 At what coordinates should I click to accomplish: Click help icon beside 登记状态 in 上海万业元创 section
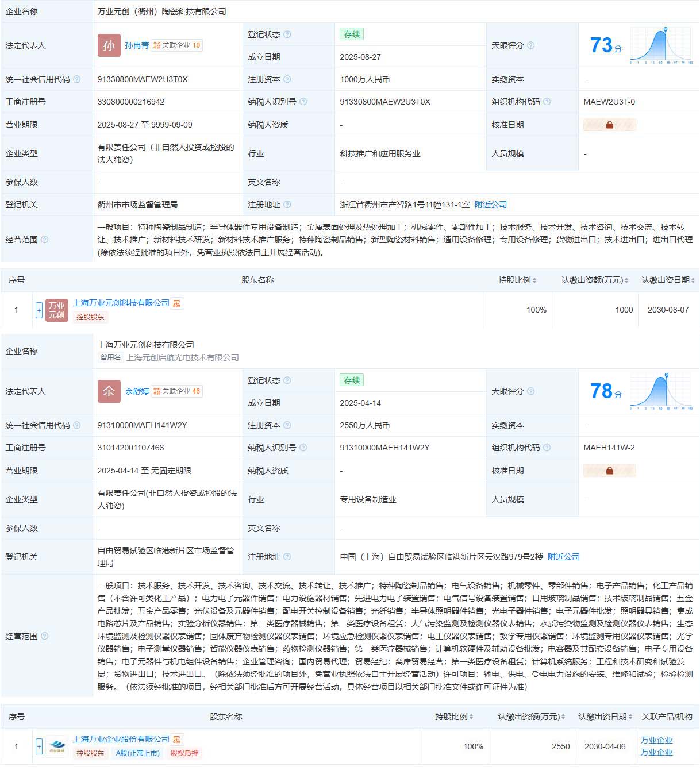point(287,380)
